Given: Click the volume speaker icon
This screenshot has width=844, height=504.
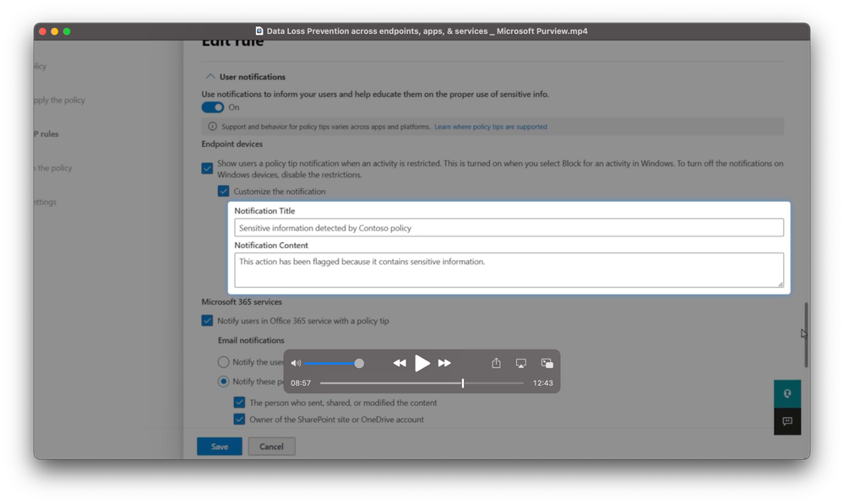Looking at the screenshot, I should tap(296, 363).
